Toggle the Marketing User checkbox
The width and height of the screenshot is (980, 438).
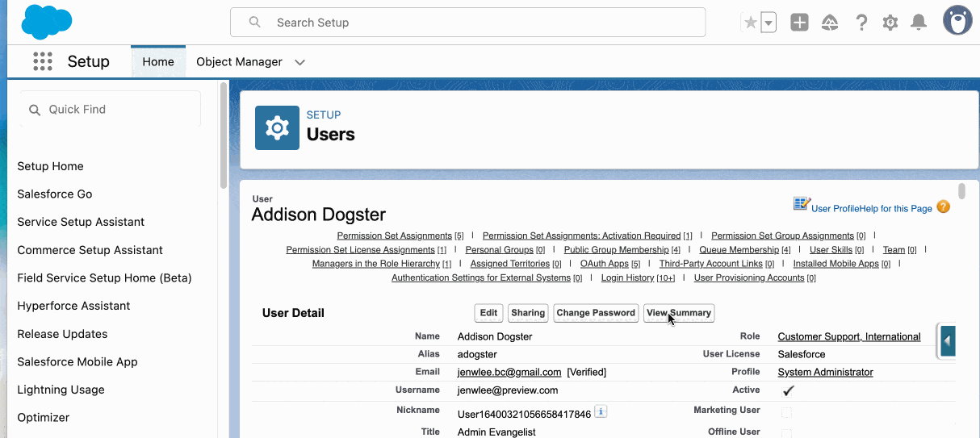tap(786, 412)
